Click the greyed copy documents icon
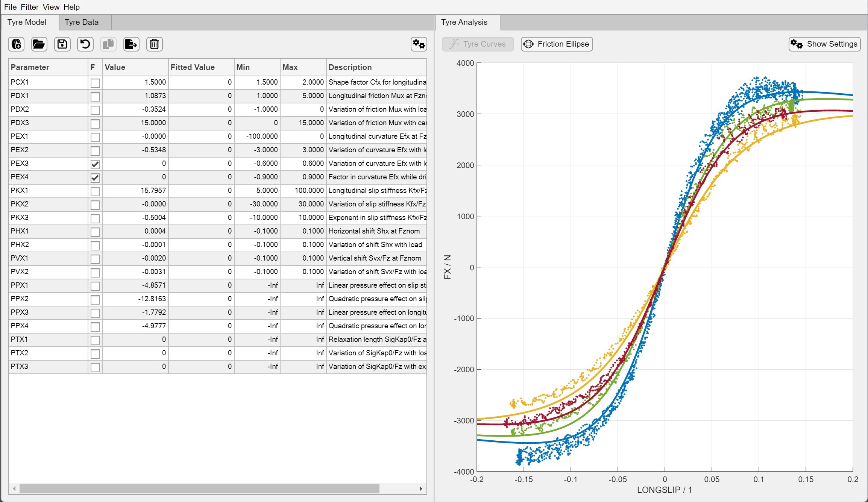Viewport: 868px width, 502px height. coord(108,44)
